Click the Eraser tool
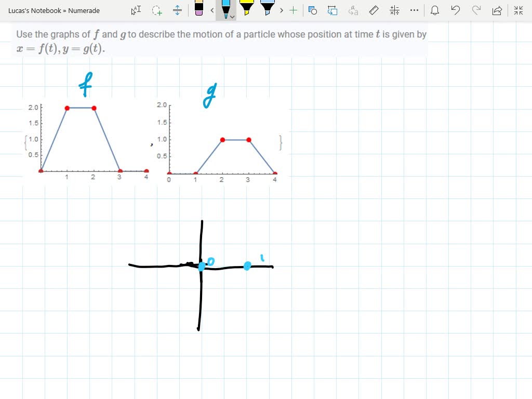This screenshot has height=399, width=532. [198, 9]
